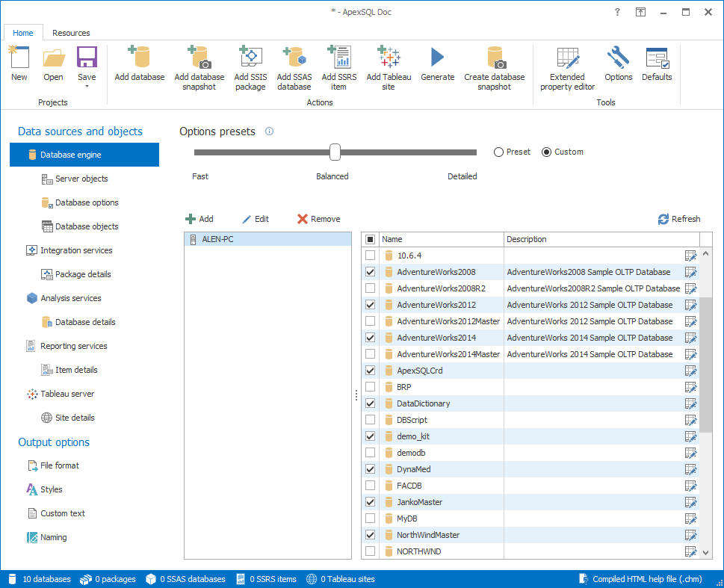
Task: Open Package details
Action: click(76, 274)
